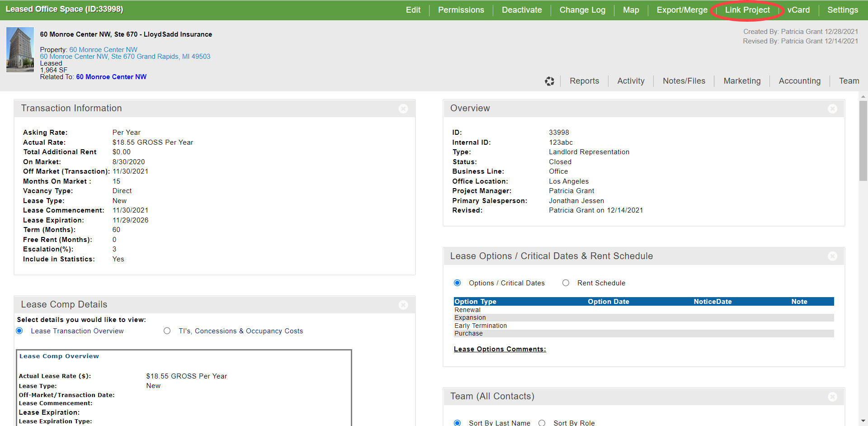Click the Lease Options Comments link

point(500,349)
